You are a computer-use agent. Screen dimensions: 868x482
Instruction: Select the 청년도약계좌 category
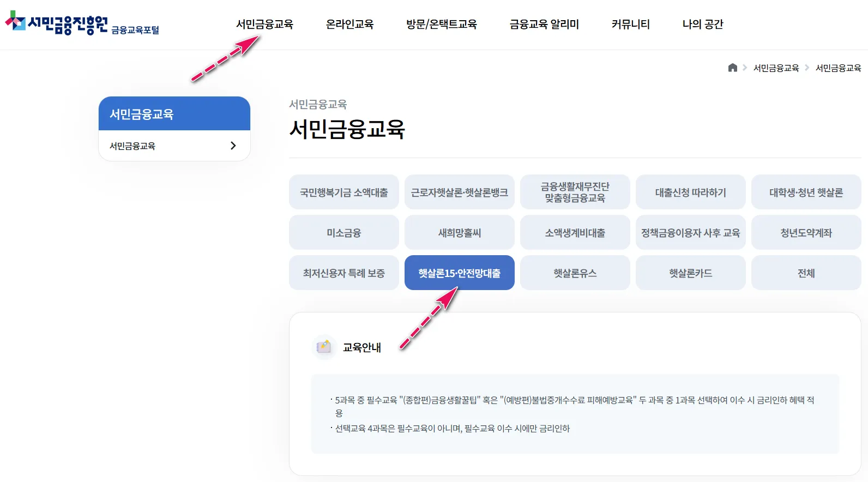pos(806,232)
